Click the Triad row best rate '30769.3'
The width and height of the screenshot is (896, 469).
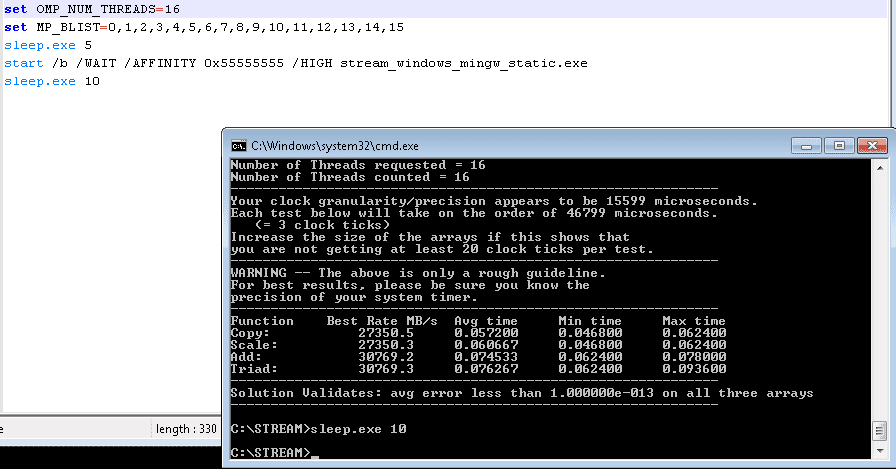pos(386,369)
